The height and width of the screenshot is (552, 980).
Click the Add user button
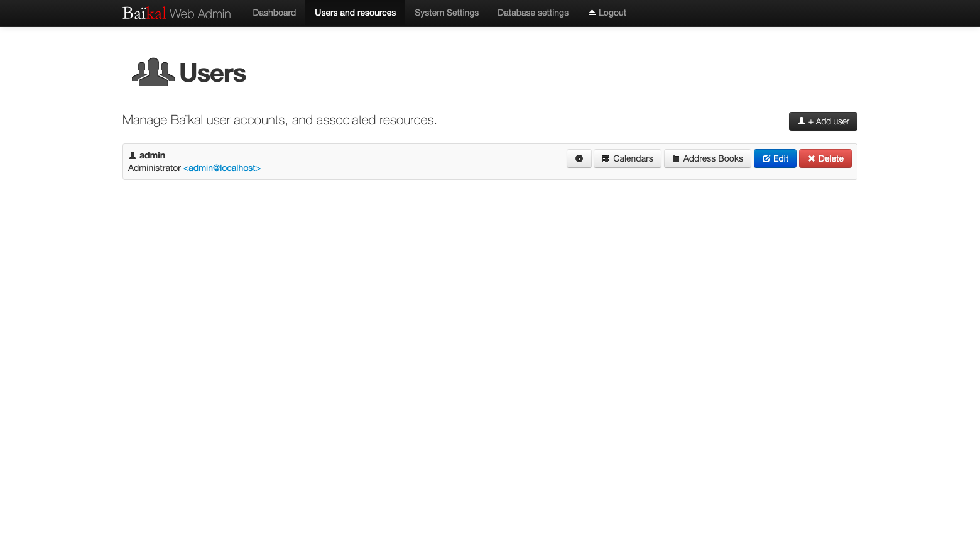(x=823, y=121)
